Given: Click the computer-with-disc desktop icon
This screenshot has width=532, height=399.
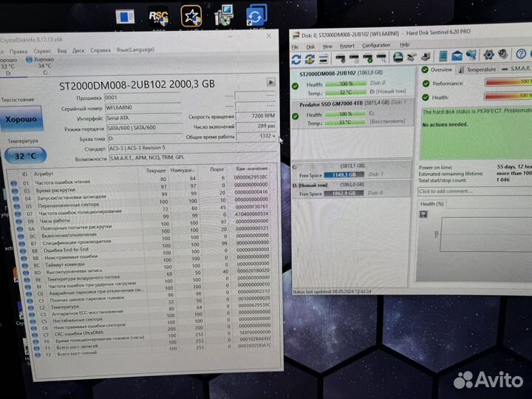Looking at the screenshot, I should click(x=224, y=16).
